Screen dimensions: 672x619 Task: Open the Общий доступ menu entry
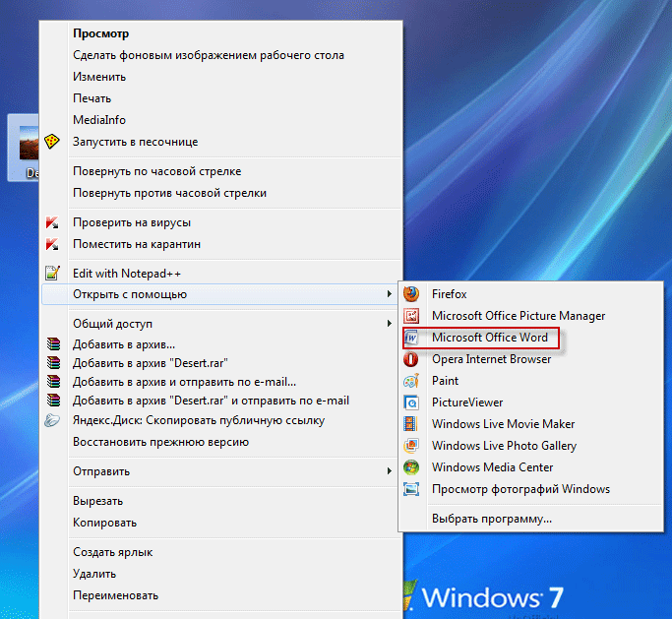112,324
